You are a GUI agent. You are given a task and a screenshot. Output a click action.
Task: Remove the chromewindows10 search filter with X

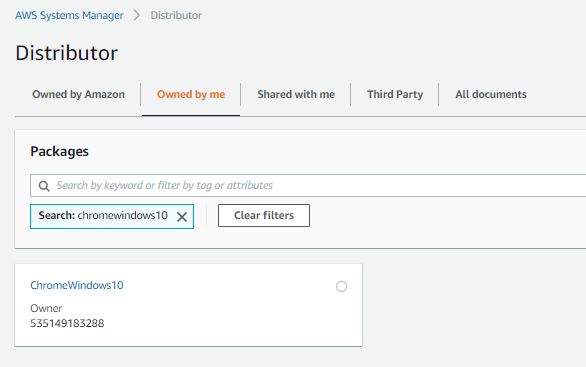click(x=182, y=217)
